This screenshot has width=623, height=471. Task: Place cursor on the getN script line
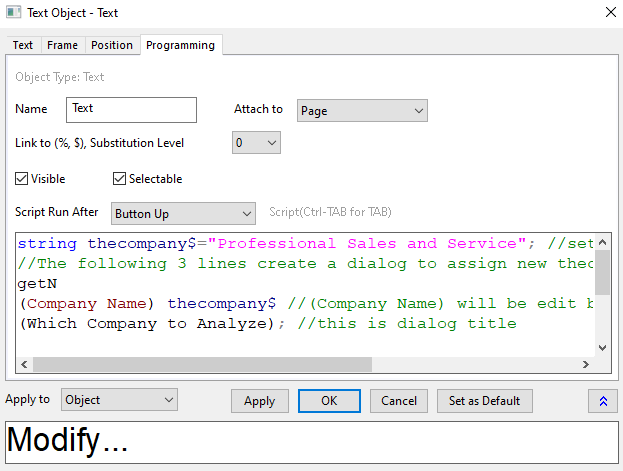(37, 284)
